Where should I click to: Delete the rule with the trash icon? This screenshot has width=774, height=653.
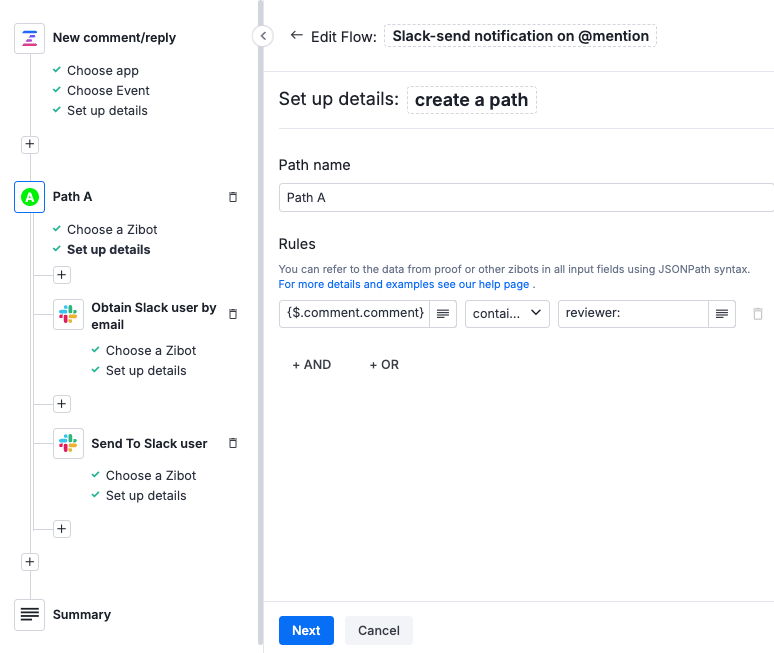click(758, 313)
